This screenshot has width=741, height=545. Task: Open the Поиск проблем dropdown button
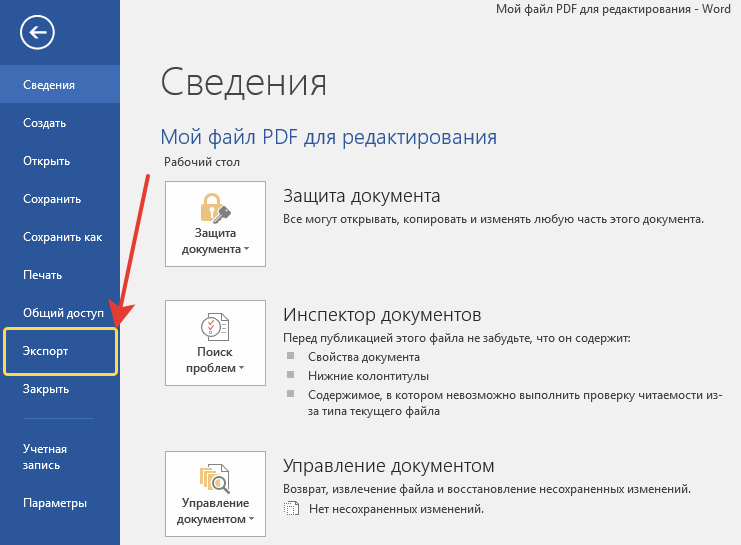click(x=215, y=343)
